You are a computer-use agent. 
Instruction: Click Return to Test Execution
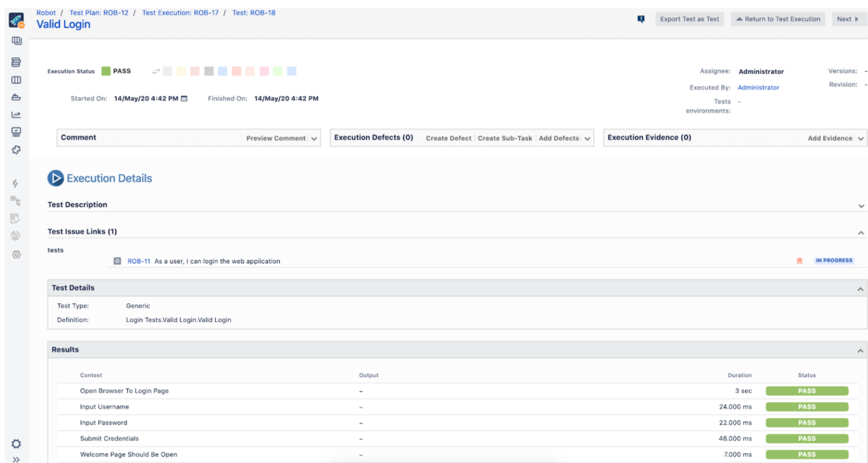click(x=777, y=19)
